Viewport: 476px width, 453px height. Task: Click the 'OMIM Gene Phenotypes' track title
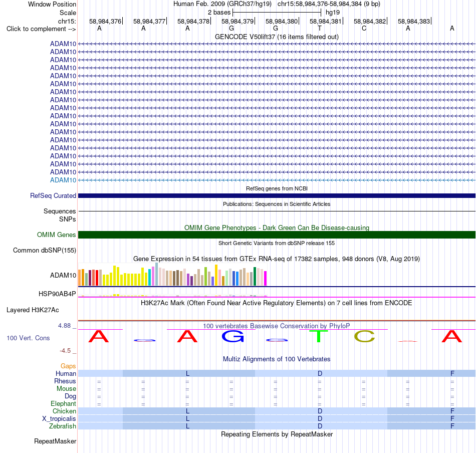click(277, 228)
